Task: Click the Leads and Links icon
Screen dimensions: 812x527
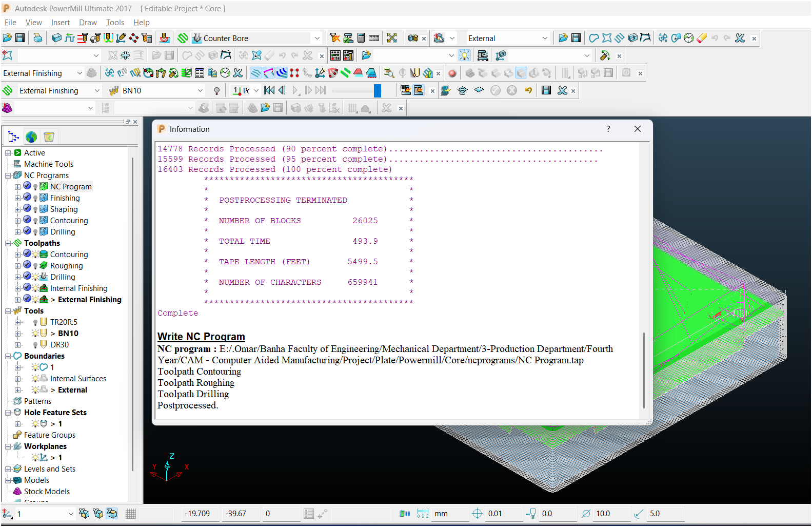Action: coord(108,38)
